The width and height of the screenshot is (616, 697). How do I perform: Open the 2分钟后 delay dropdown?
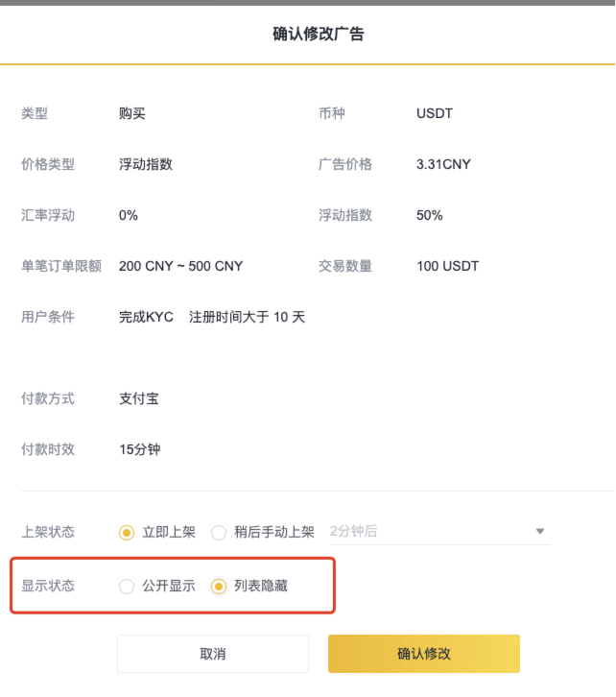click(x=439, y=532)
